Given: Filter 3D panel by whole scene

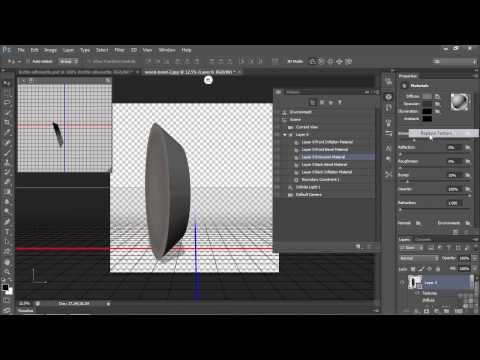Looking at the screenshot, I should tap(312, 102).
